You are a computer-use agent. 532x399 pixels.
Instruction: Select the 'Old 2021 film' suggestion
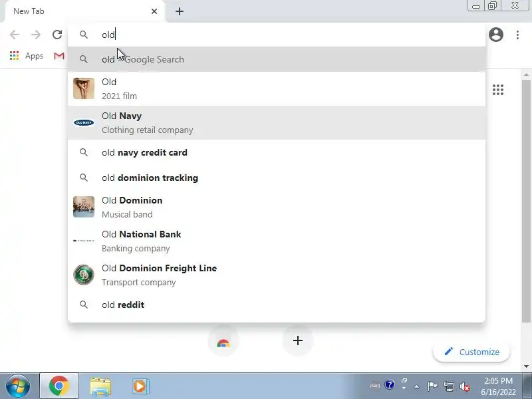pos(277,89)
